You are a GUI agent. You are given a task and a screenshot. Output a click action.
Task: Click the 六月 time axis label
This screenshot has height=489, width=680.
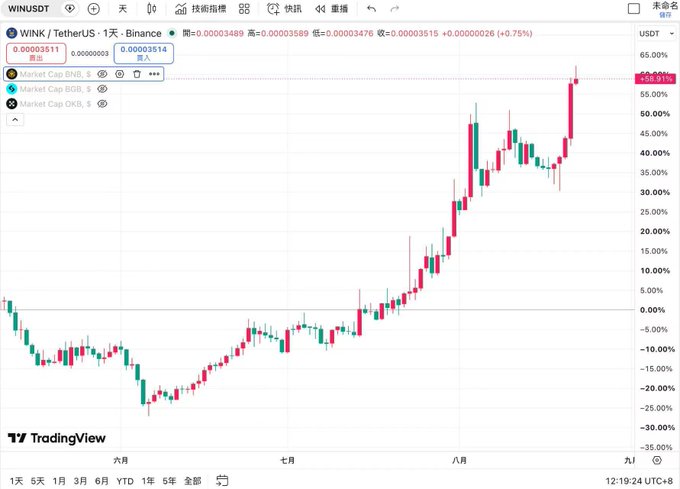(x=121, y=460)
